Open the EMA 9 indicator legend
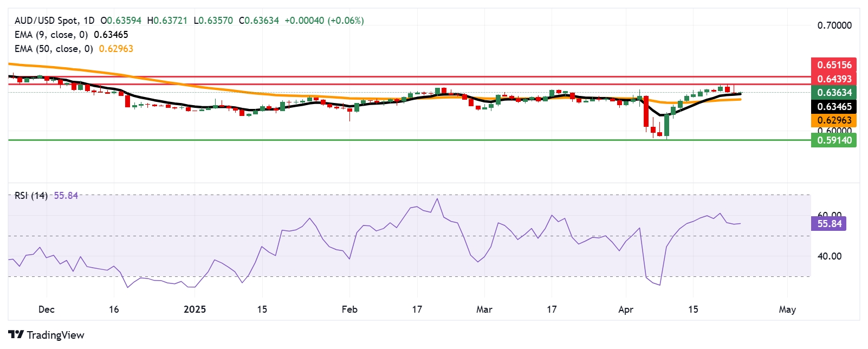 point(51,35)
